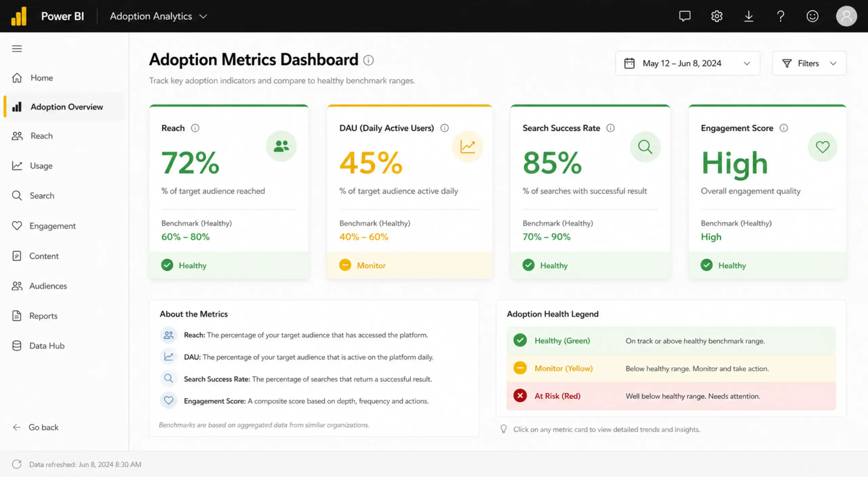This screenshot has height=477, width=868.
Task: Click heart icon on Engagement Score card
Action: tap(822, 147)
